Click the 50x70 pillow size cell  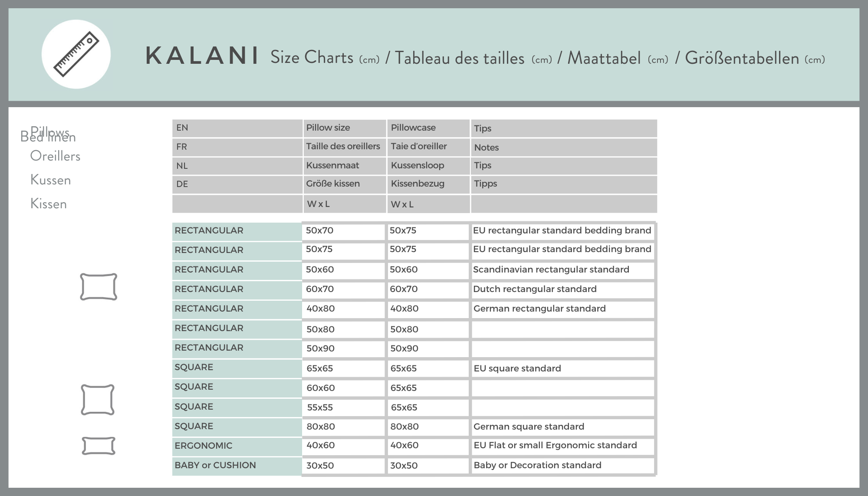tap(343, 231)
